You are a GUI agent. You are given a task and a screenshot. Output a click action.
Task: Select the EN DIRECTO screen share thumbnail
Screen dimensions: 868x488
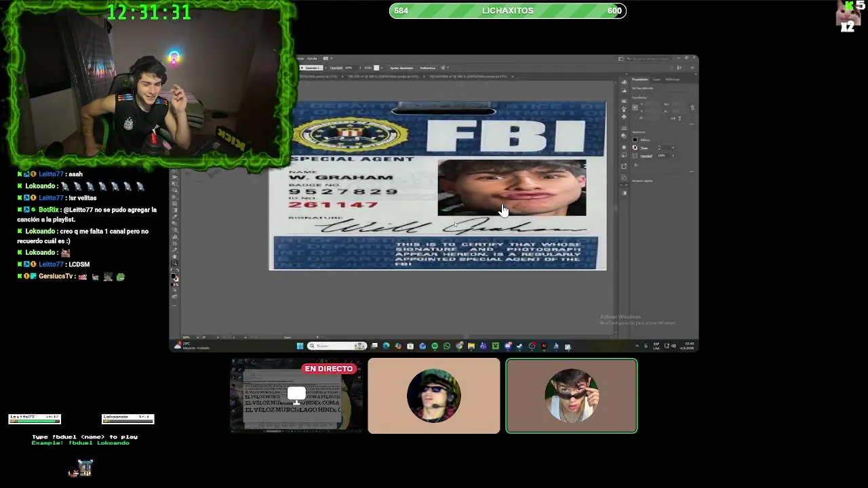point(296,396)
